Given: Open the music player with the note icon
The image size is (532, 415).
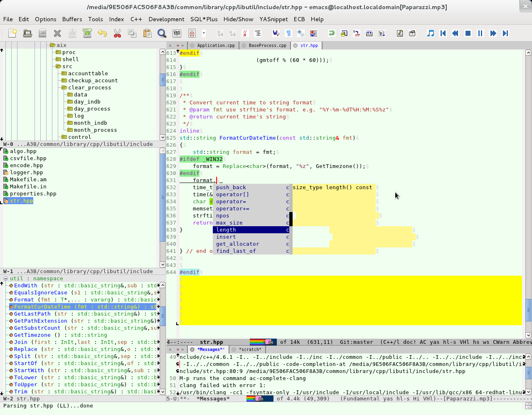Looking at the screenshot, I should (431, 33).
